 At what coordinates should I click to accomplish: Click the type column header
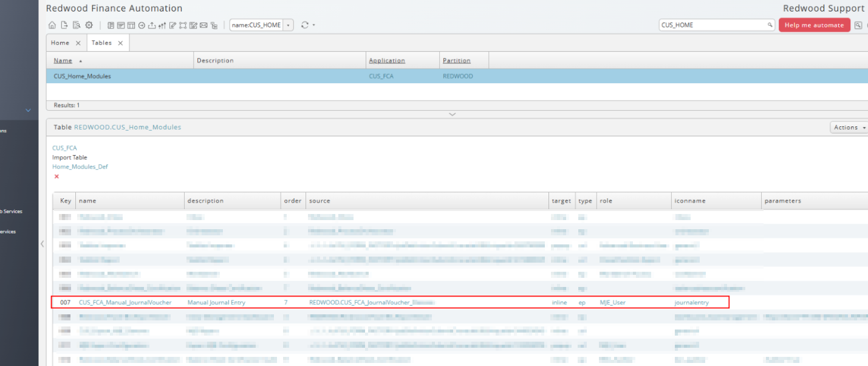click(585, 201)
